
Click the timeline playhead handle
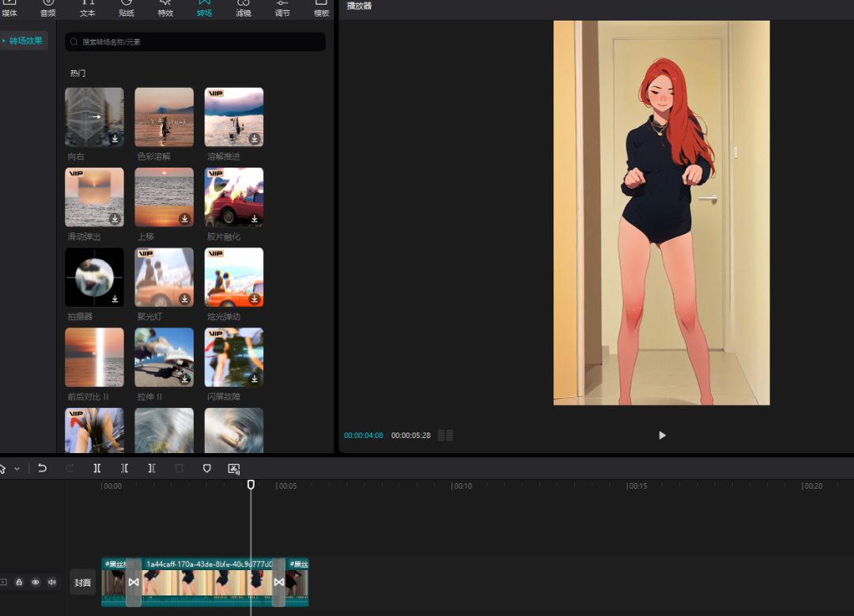251,484
